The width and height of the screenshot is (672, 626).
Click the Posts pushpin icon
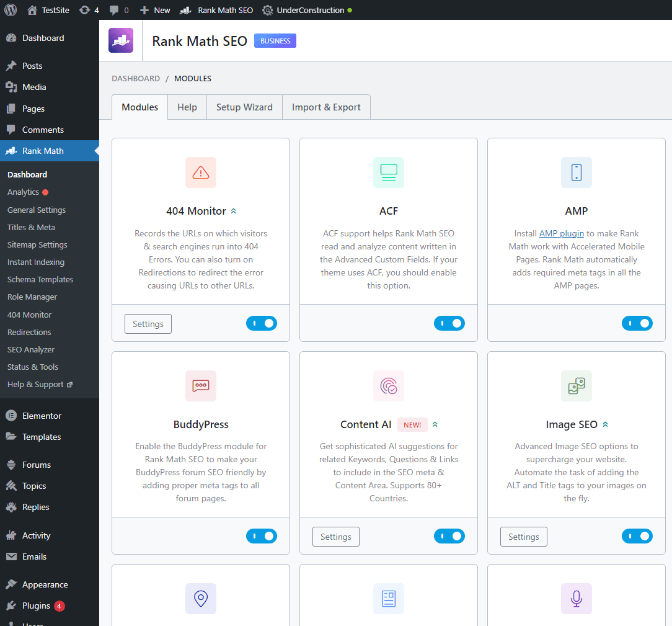coord(11,66)
